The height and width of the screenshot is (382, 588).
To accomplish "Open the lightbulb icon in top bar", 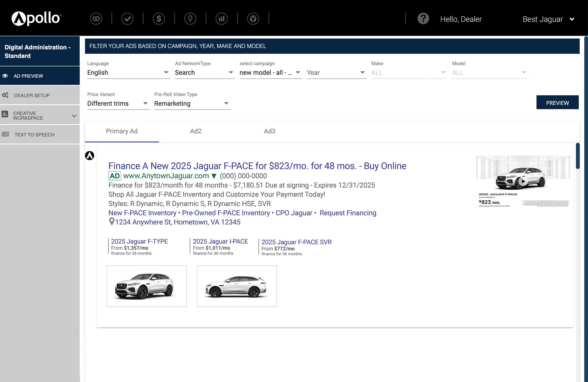I will tap(190, 19).
